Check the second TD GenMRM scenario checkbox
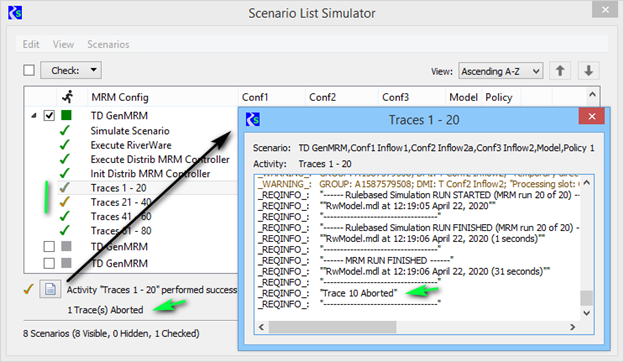The width and height of the screenshot is (624, 362). tap(49, 246)
